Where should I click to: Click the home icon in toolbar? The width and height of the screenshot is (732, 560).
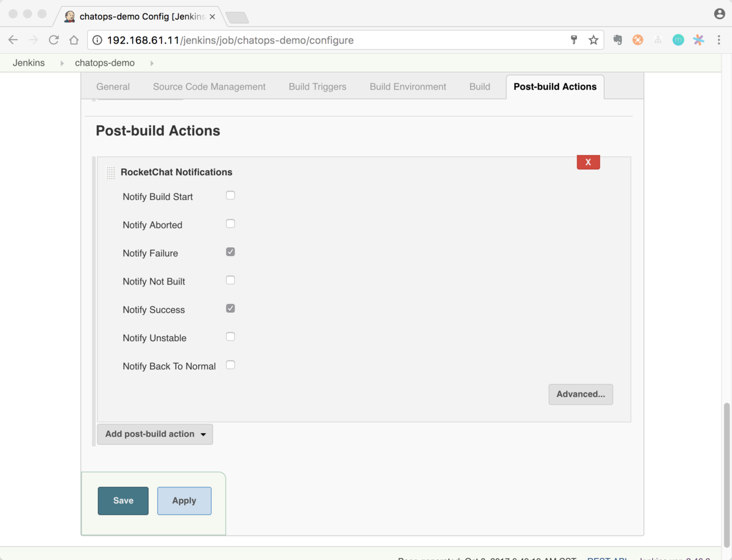click(x=74, y=40)
